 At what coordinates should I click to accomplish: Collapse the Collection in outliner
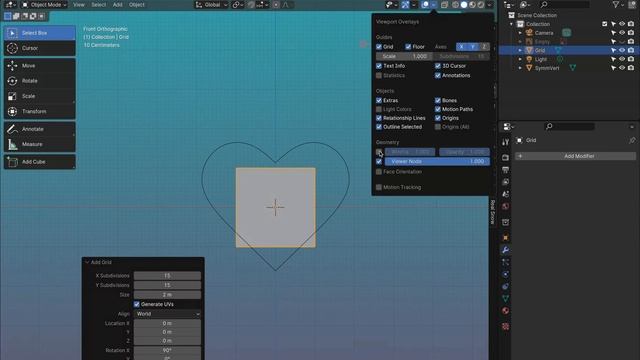pos(511,24)
